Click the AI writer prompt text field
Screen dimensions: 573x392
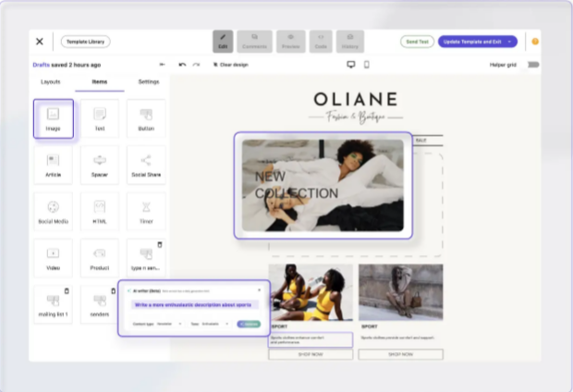click(x=192, y=304)
